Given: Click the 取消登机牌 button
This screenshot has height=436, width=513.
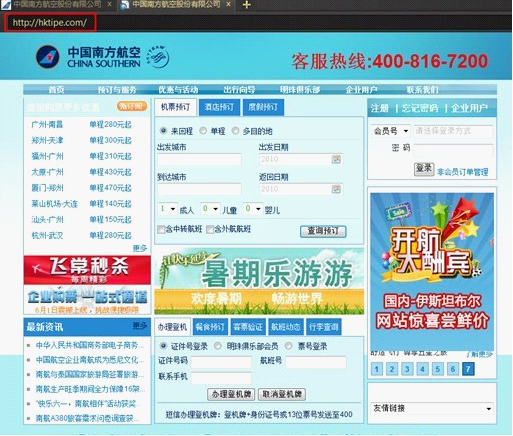Looking at the screenshot, I should 282,395.
